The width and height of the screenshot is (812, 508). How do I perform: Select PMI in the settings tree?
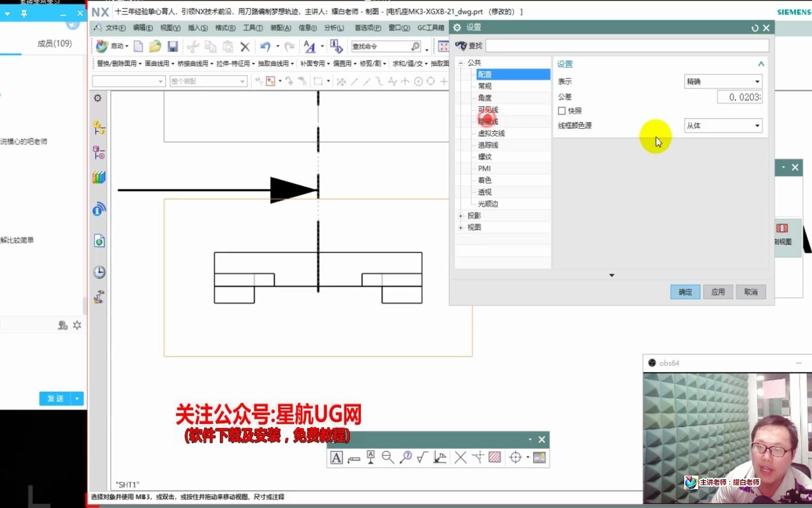coord(484,168)
